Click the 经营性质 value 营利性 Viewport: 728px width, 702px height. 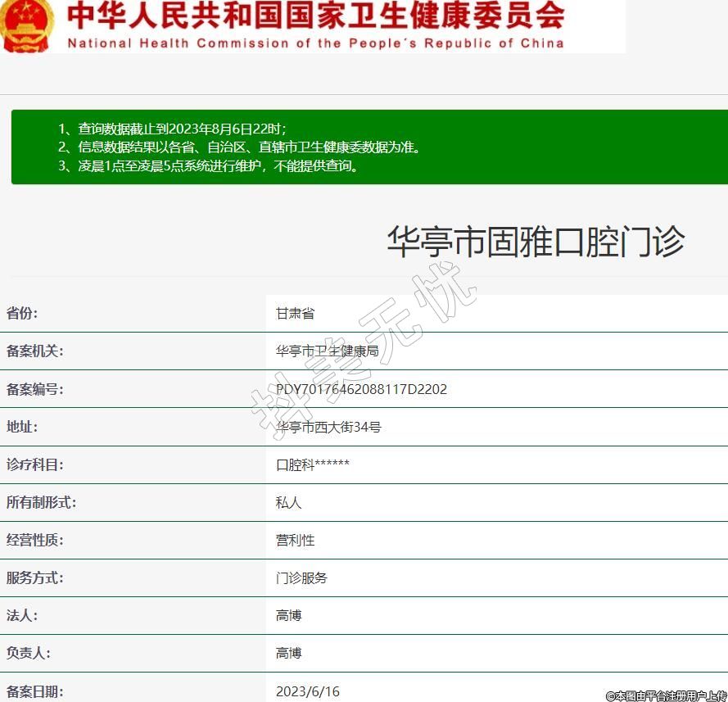coord(295,540)
